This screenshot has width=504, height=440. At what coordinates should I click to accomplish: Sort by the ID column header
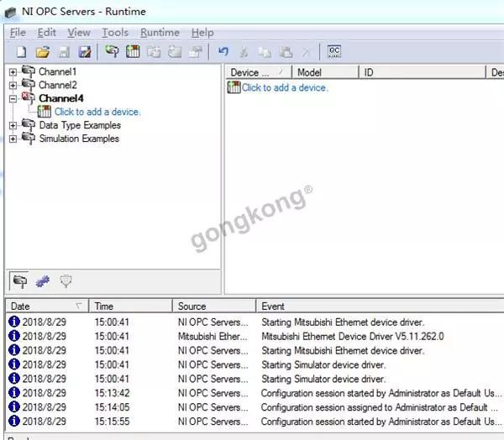[422, 72]
